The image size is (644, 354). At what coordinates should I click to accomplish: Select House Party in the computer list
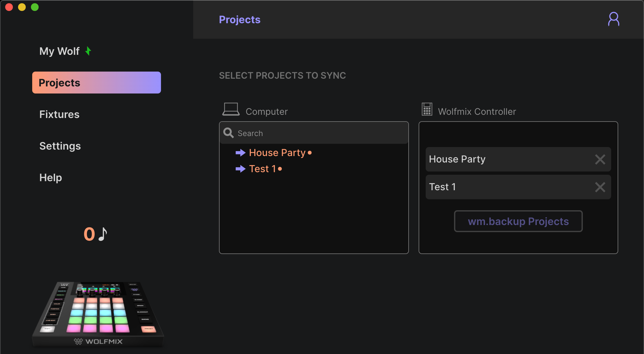point(277,152)
